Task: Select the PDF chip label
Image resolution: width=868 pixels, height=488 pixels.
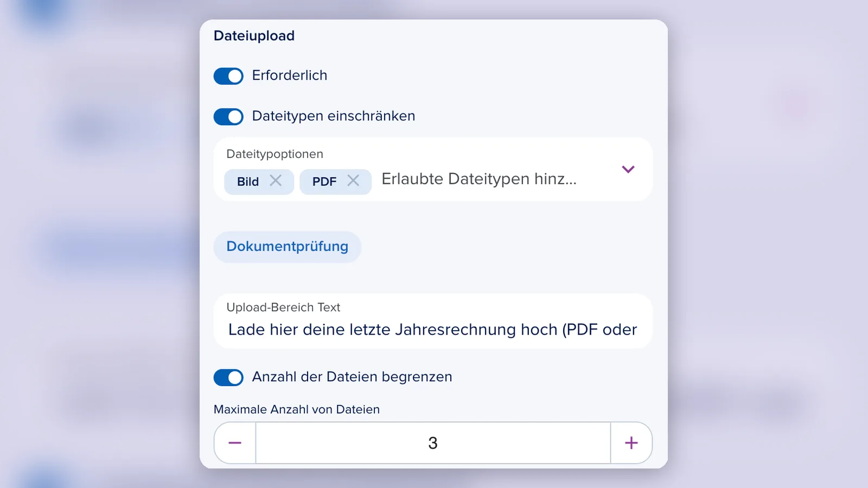Action: [324, 182]
